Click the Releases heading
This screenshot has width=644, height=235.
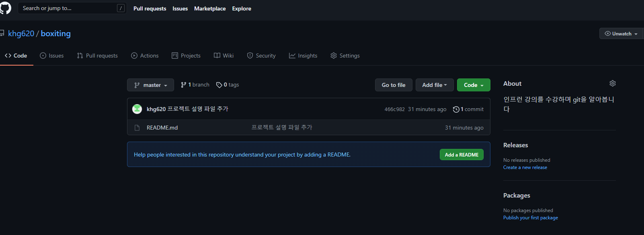pyautogui.click(x=516, y=145)
